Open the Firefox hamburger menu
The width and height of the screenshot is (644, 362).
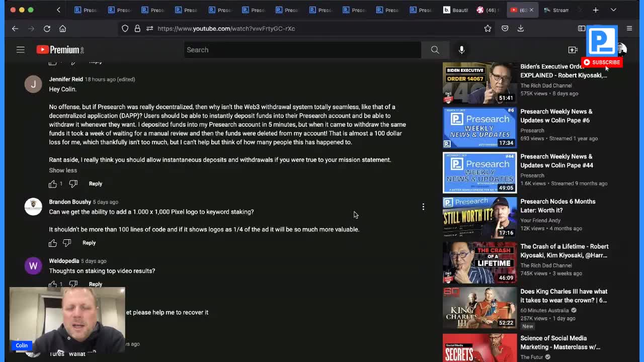pyautogui.click(x=629, y=29)
